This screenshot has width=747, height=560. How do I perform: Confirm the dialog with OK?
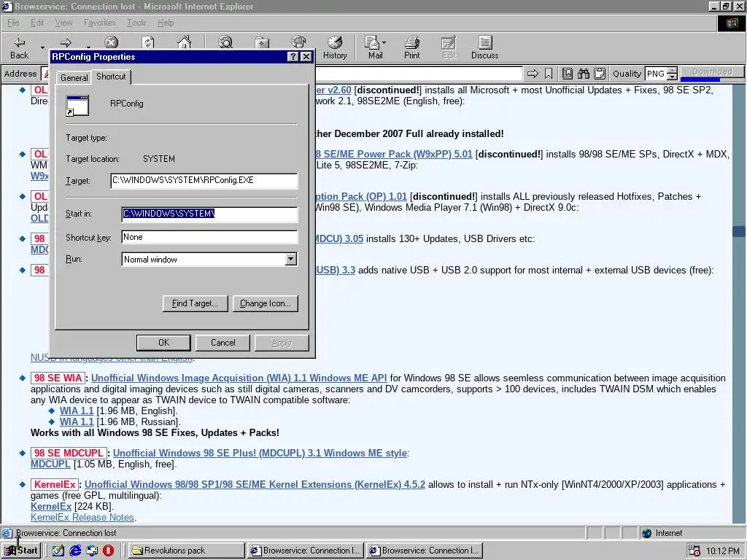[163, 343]
